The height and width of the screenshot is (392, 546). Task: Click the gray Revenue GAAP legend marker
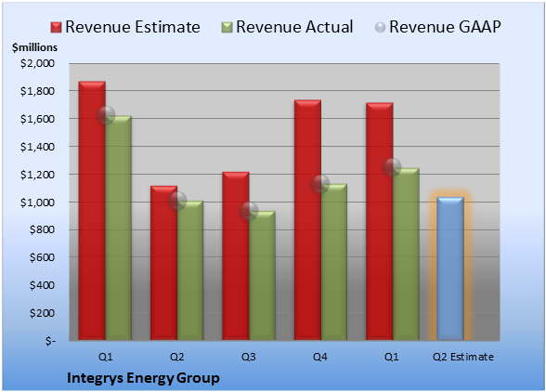coord(381,28)
